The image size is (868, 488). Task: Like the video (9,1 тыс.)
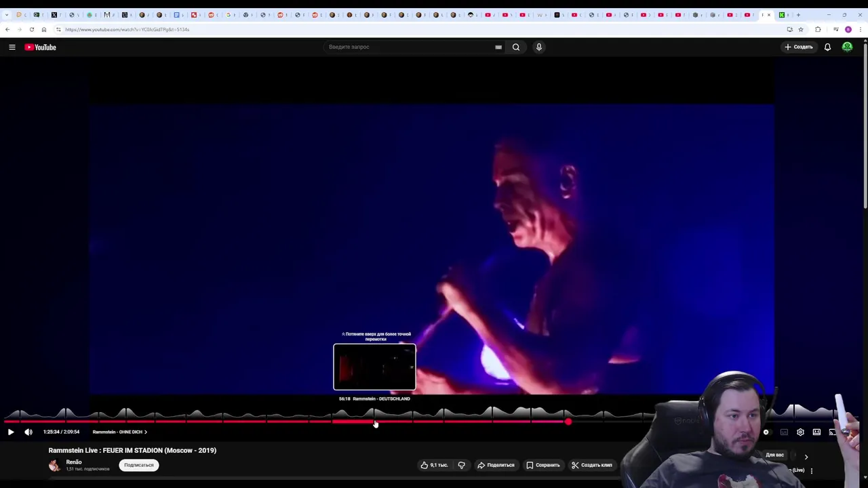click(x=434, y=465)
